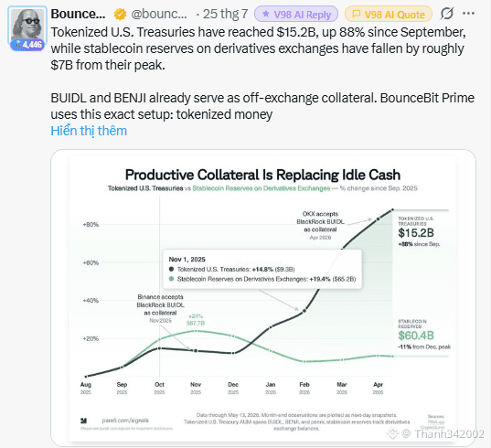Open the post timestamp 25 thg 7
The image size is (491, 448).
pyautogui.click(x=226, y=14)
